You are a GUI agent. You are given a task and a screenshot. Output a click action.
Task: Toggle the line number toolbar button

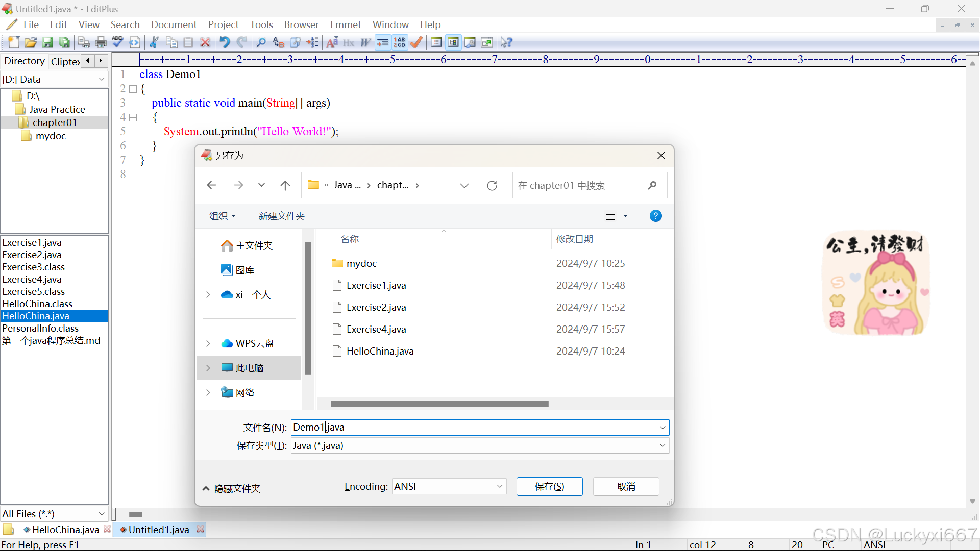coord(400,42)
